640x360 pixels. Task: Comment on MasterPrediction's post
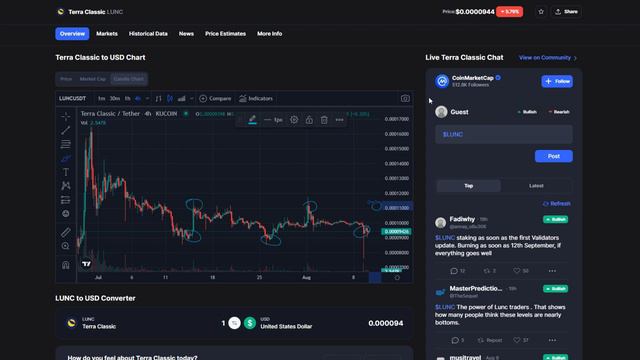tap(455, 340)
